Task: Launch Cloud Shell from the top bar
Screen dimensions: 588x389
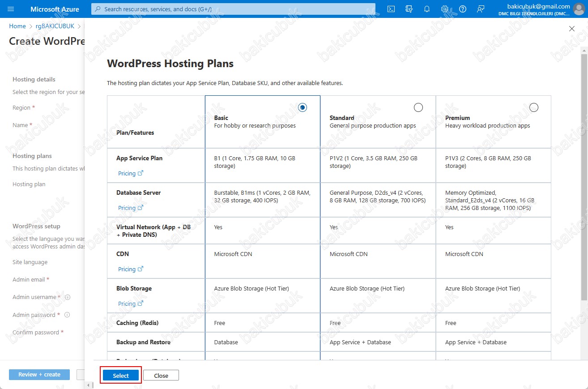Action: point(391,9)
